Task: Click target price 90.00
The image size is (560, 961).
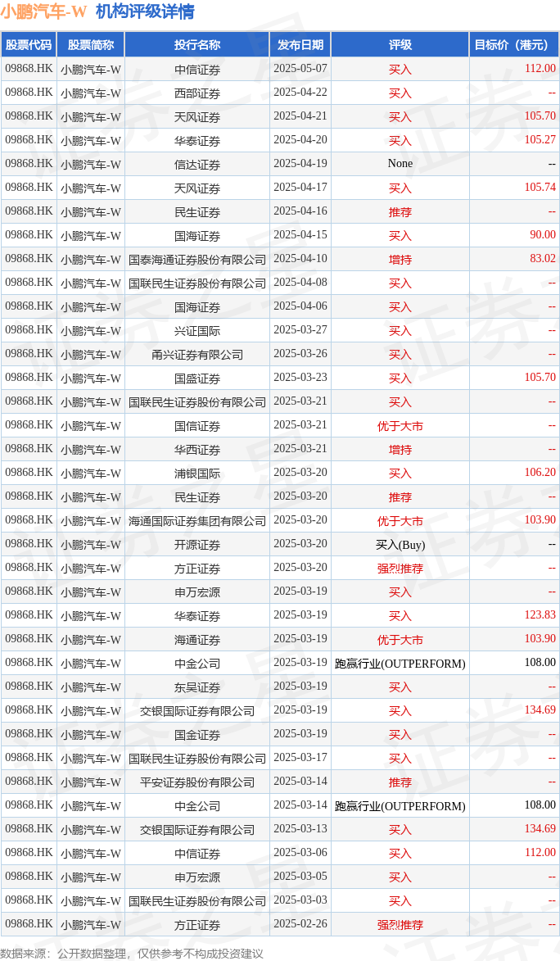Action: click(543, 235)
